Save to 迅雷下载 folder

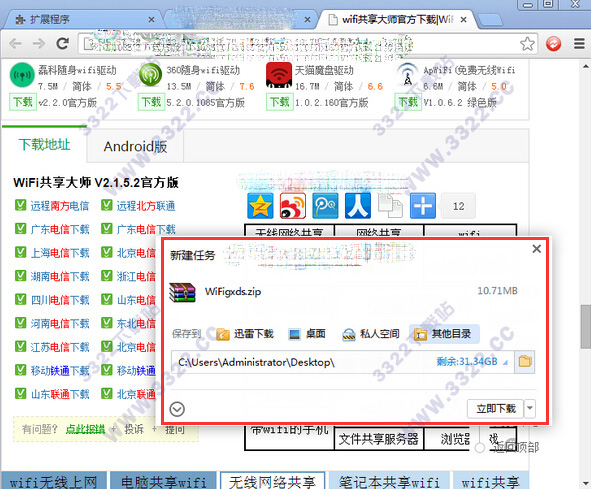pyautogui.click(x=245, y=334)
